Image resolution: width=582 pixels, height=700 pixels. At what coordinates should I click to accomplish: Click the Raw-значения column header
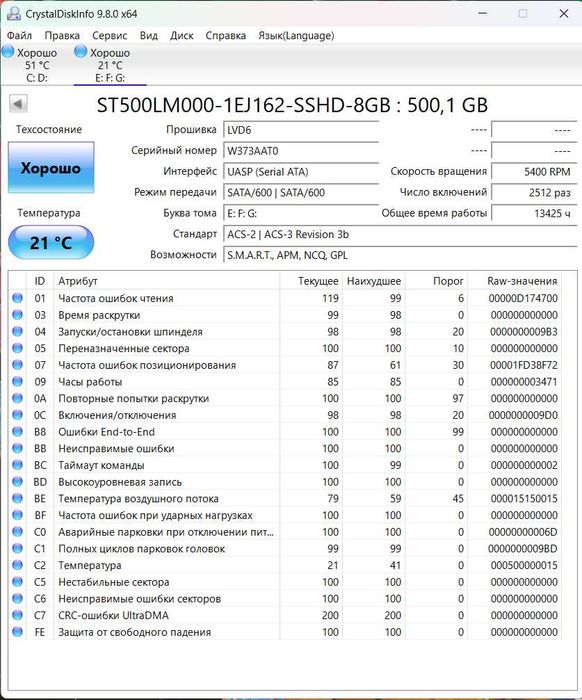[x=515, y=281]
